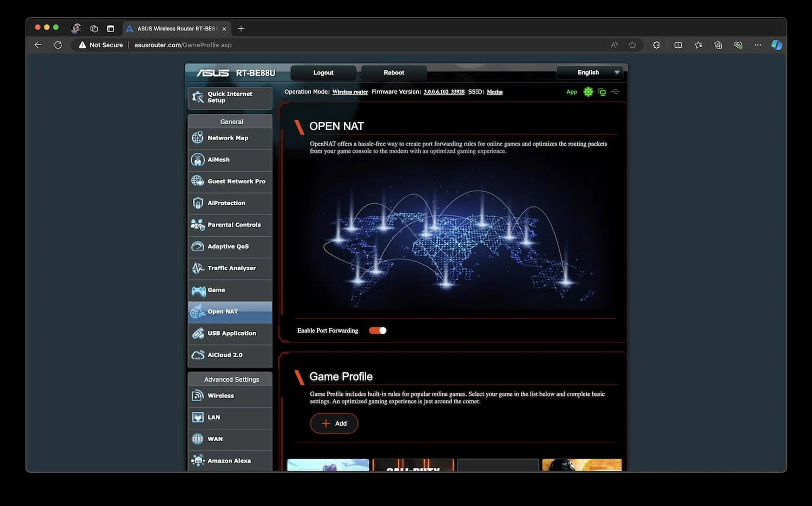This screenshot has width=812, height=506.
Task: Select the Game menu item
Action: click(x=230, y=290)
